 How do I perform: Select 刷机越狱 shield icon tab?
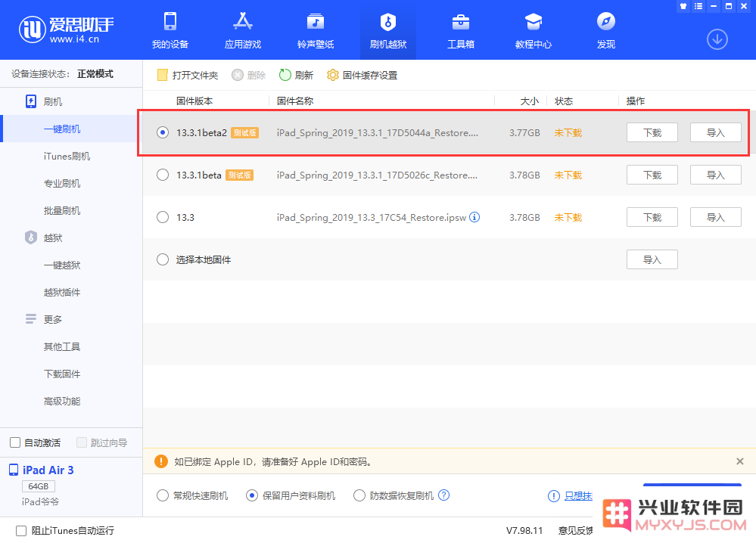388,22
